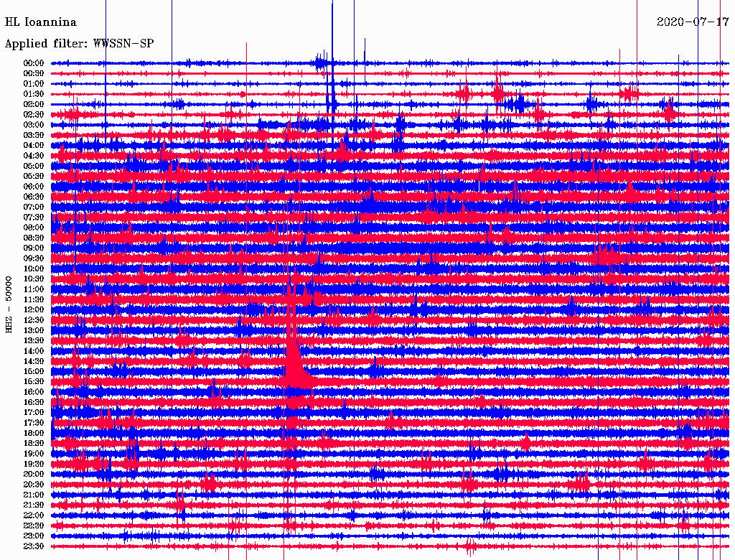735x560 pixels.
Task: Click the date label 2020-07-17
Action: tap(693, 22)
